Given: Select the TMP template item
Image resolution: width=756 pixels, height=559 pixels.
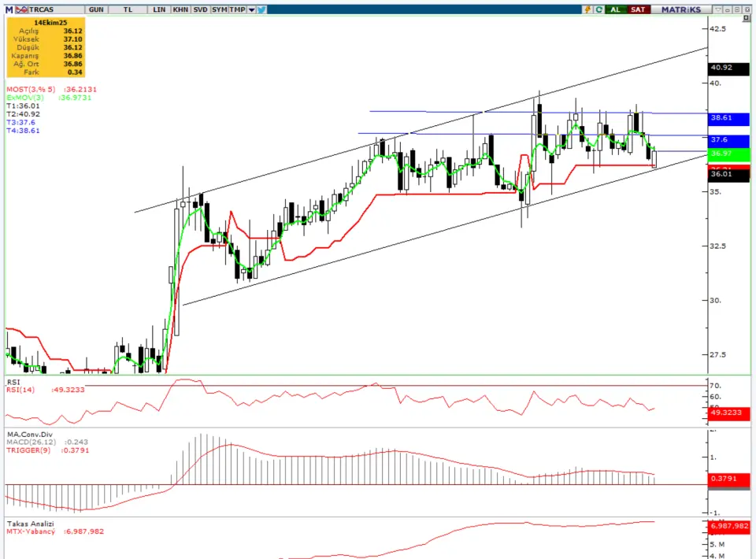Looking at the screenshot, I should pyautogui.click(x=237, y=9).
